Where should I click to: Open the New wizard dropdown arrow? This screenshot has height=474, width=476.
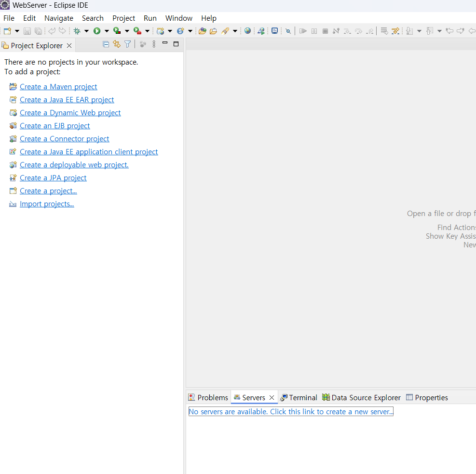click(17, 31)
